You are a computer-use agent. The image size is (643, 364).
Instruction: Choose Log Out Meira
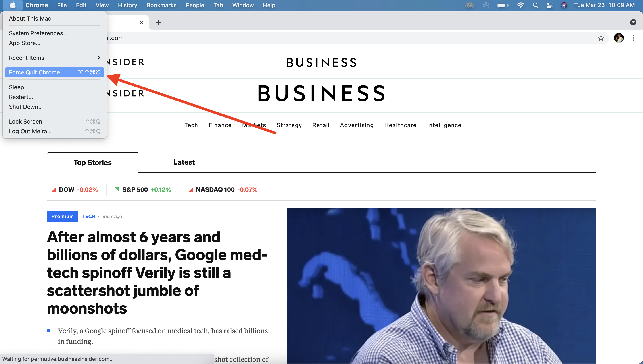[x=54, y=131]
